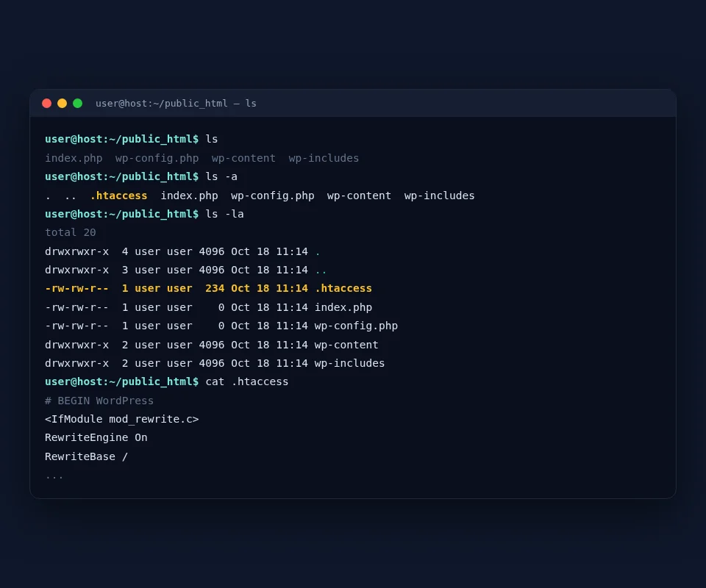
Task: Click the trailing "..." ellipsis after RewriteBase
Action: [x=54, y=477]
